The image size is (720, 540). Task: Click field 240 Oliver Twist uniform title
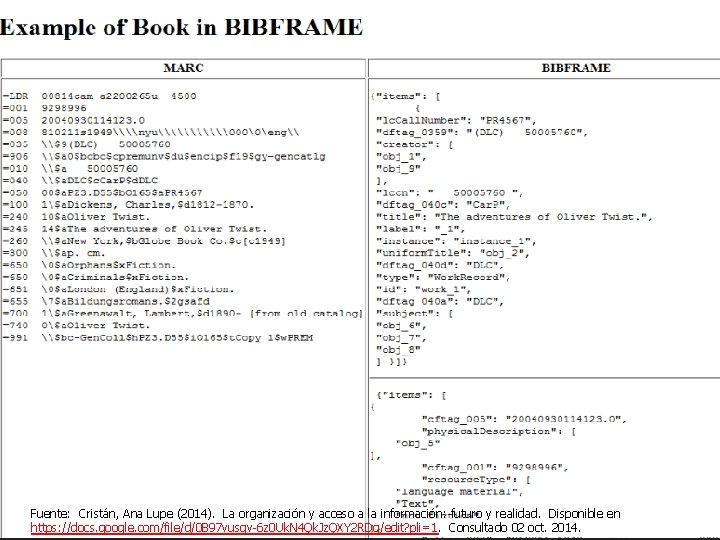pyautogui.click(x=76, y=217)
